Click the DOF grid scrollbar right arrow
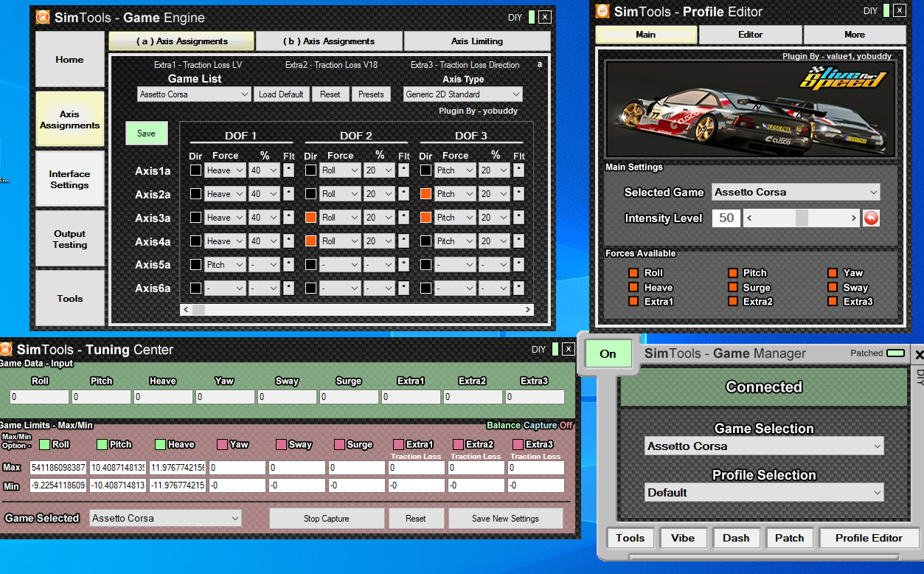 click(528, 310)
